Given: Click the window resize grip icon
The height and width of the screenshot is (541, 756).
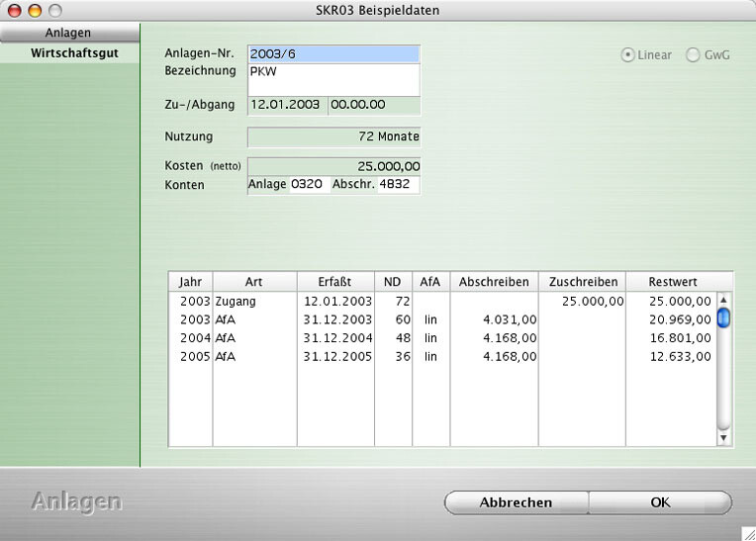Looking at the screenshot, I should coord(749,534).
